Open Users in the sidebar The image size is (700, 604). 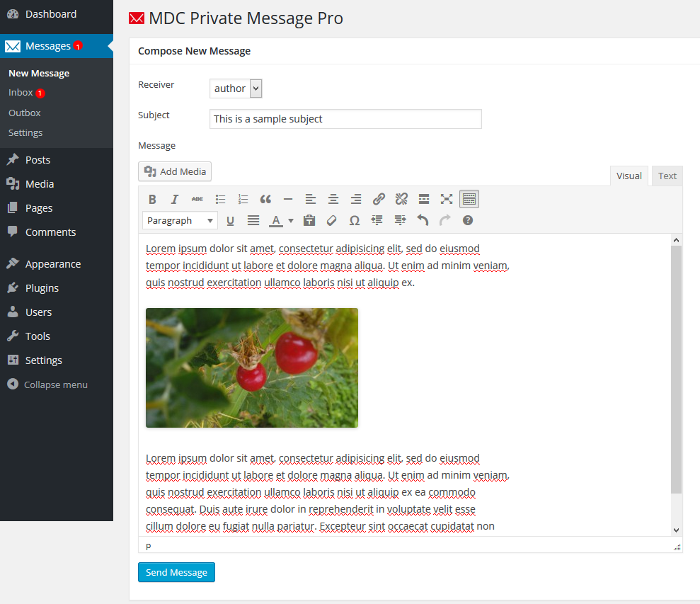click(x=56, y=312)
